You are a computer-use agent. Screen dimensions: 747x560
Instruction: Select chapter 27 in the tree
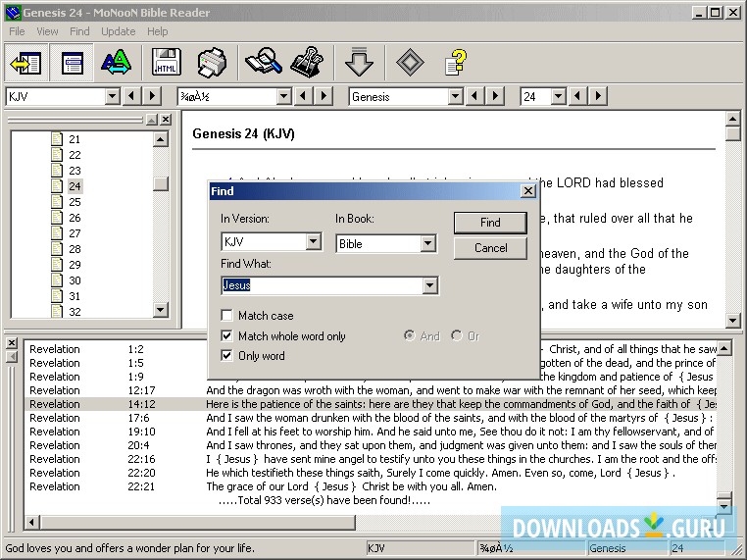75,233
